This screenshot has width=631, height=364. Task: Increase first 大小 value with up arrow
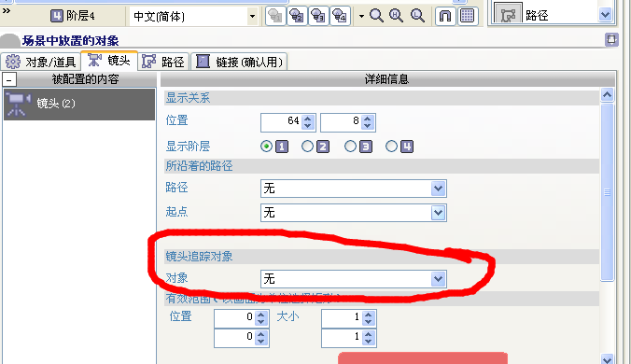point(369,315)
